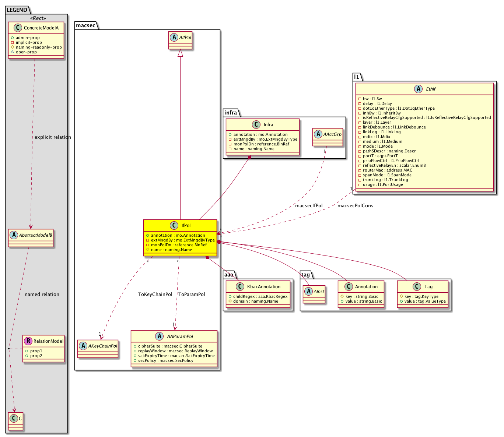504x437 pixels.
Task: Select the EthIf abstract class icon
Action: pyautogui.click(x=419, y=89)
